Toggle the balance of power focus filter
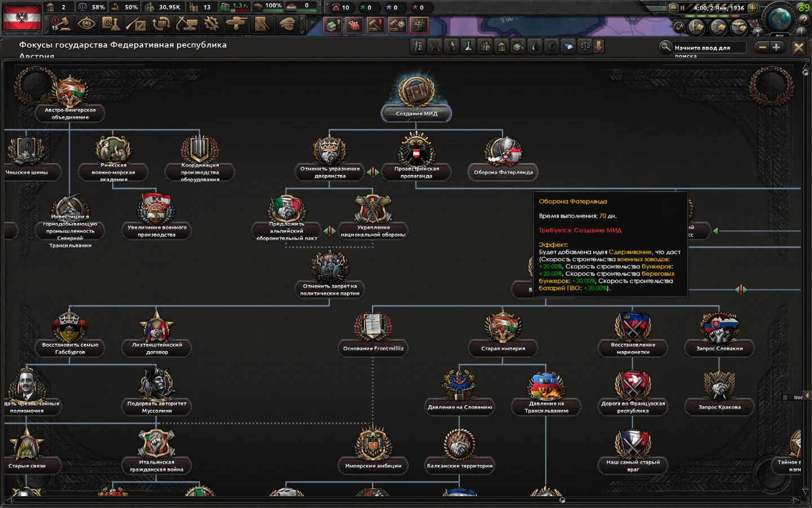The width and height of the screenshot is (812, 508). pyautogui.click(x=585, y=47)
